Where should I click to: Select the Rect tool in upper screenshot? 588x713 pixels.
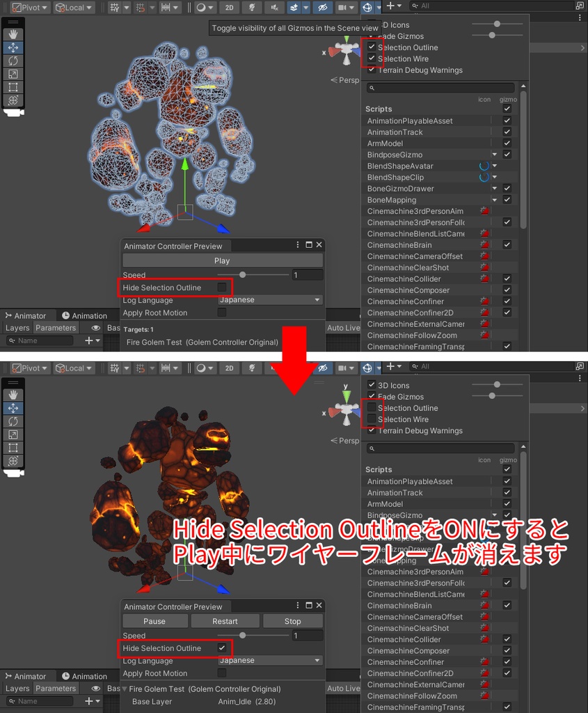point(13,87)
